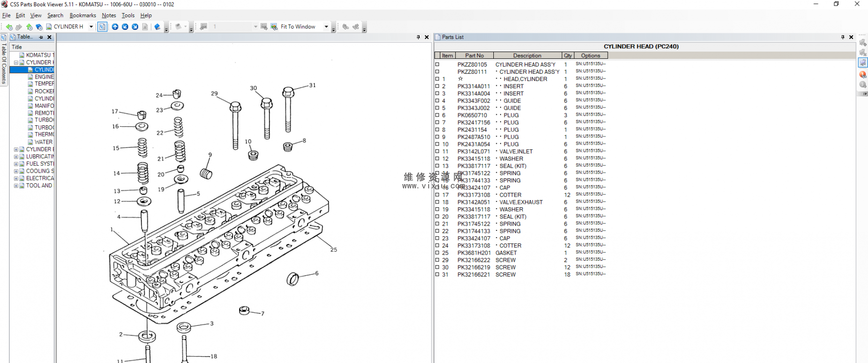The height and width of the screenshot is (363, 868).
Task: Click the zoom picture icon before Fit To Window
Action: coord(274,27)
